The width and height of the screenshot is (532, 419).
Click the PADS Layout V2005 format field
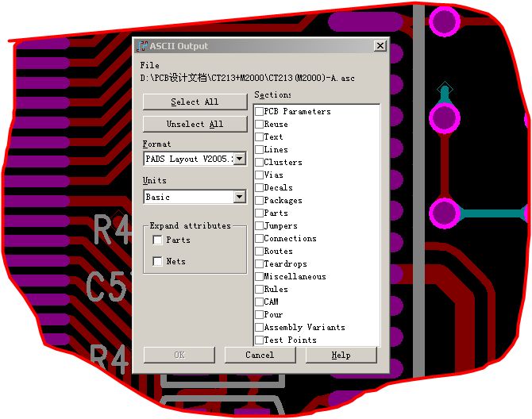point(189,159)
